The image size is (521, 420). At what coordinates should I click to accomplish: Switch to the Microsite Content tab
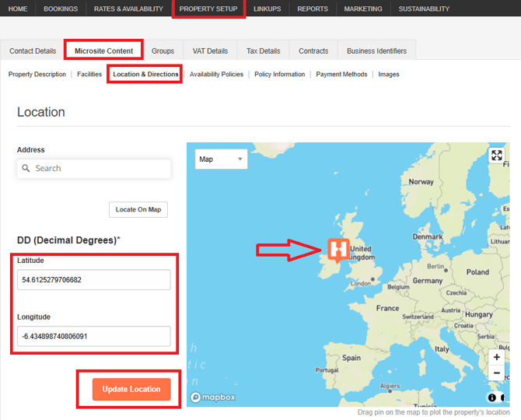coord(103,51)
